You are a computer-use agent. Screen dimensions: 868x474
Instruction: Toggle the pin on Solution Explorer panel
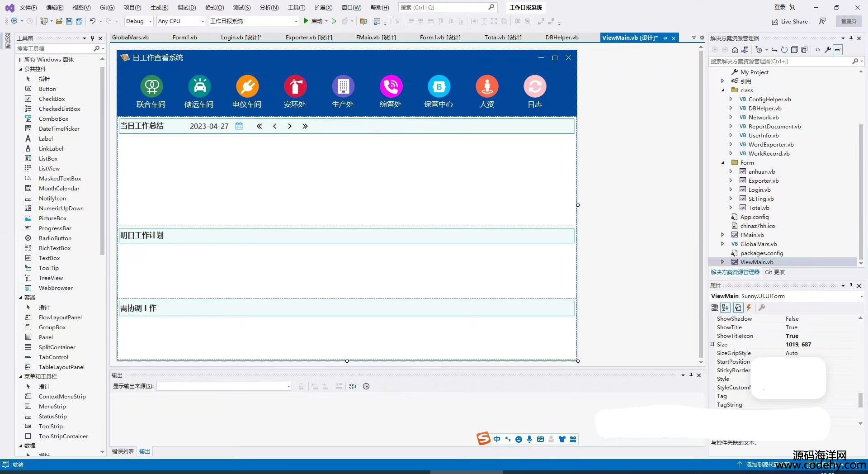(x=851, y=38)
